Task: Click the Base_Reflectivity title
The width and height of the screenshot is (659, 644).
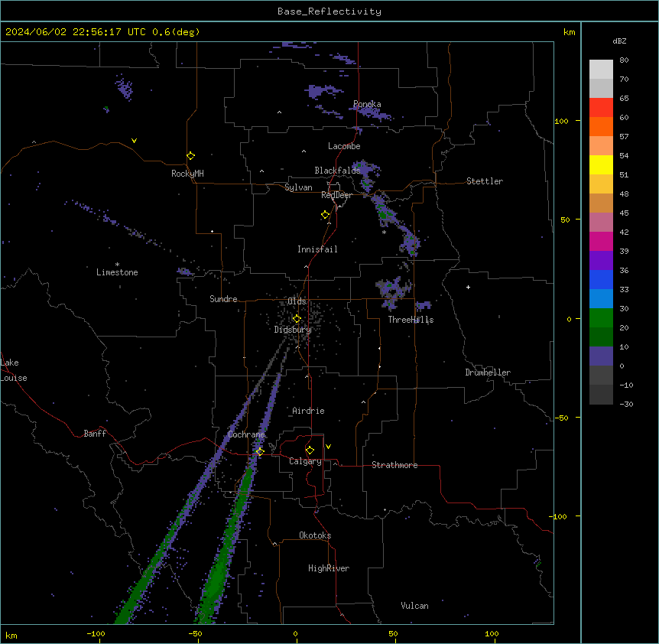Action: point(329,11)
